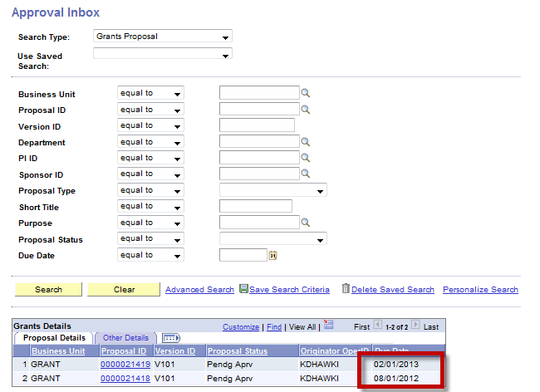This screenshot has width=540, height=392.
Task: Open Department lookup magnifier
Action: [x=306, y=142]
